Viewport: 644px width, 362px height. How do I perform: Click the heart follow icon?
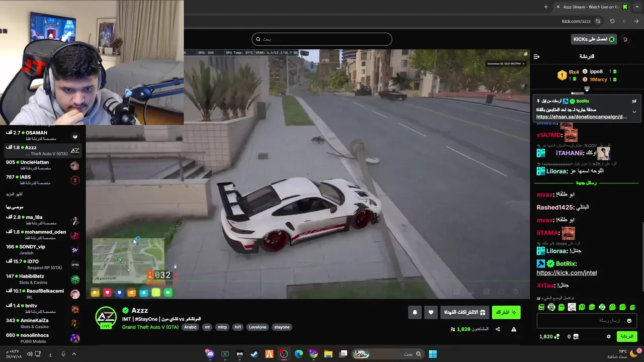pos(431,312)
